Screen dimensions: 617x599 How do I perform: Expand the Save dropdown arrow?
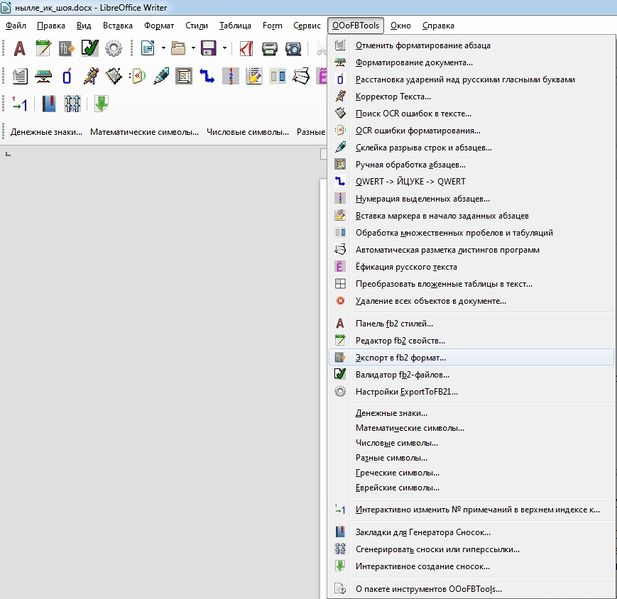(x=224, y=48)
